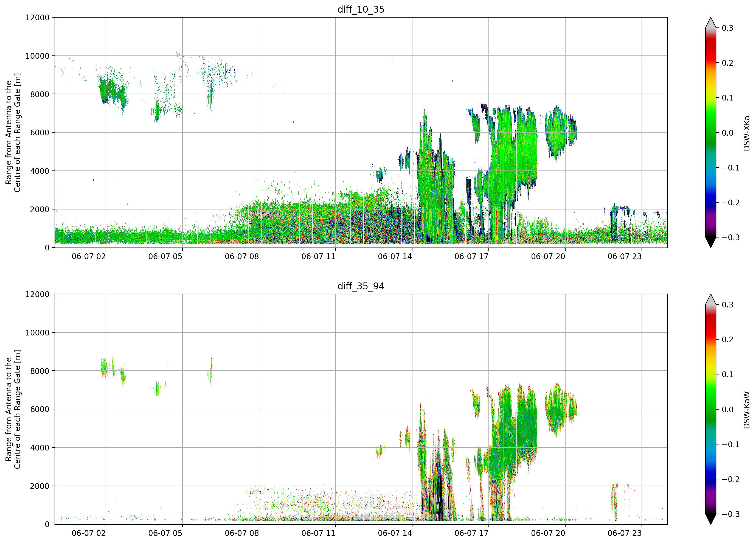Click the bottom colorbar upper gray arrow
This screenshot has height=543, width=756.
click(x=711, y=300)
